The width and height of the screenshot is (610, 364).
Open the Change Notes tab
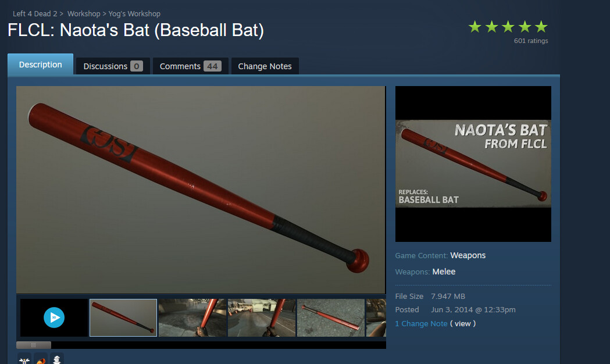pos(265,66)
